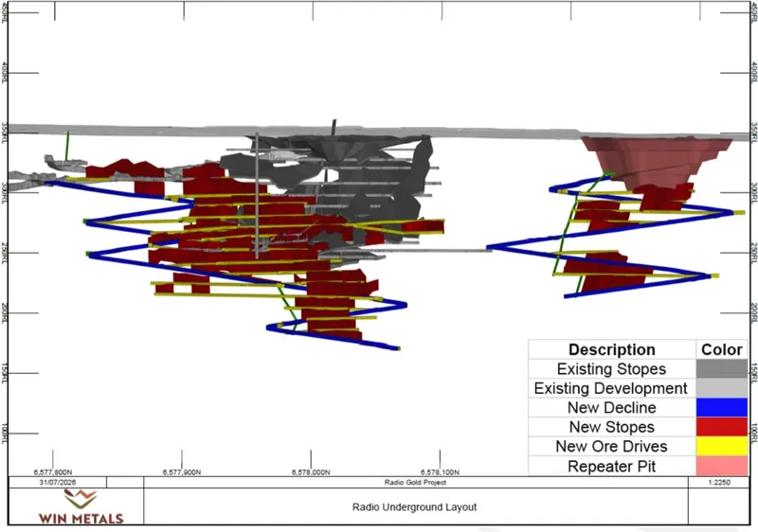Click the '6,578,000N' northing label

point(311,472)
